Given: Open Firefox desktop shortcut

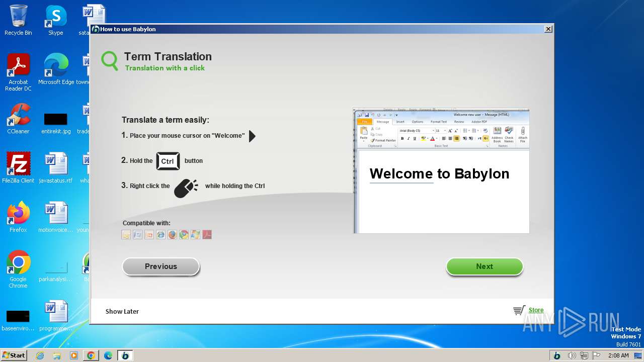Looking at the screenshot, I should [18, 217].
